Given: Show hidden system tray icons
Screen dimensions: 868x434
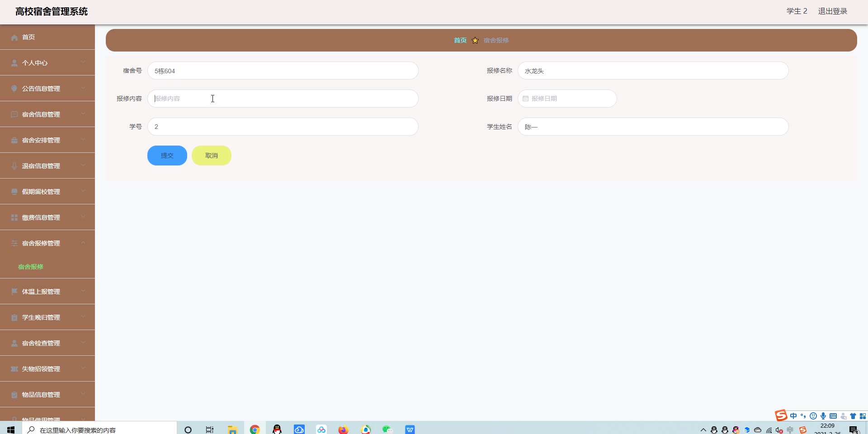Looking at the screenshot, I should coord(703,430).
